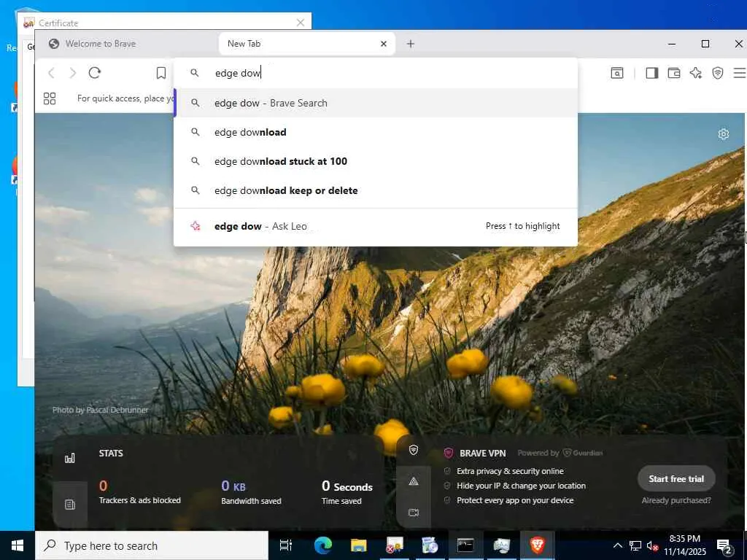Click the taskbar 'Type here to search' box
This screenshot has width=747, height=560.
pyautogui.click(x=152, y=545)
